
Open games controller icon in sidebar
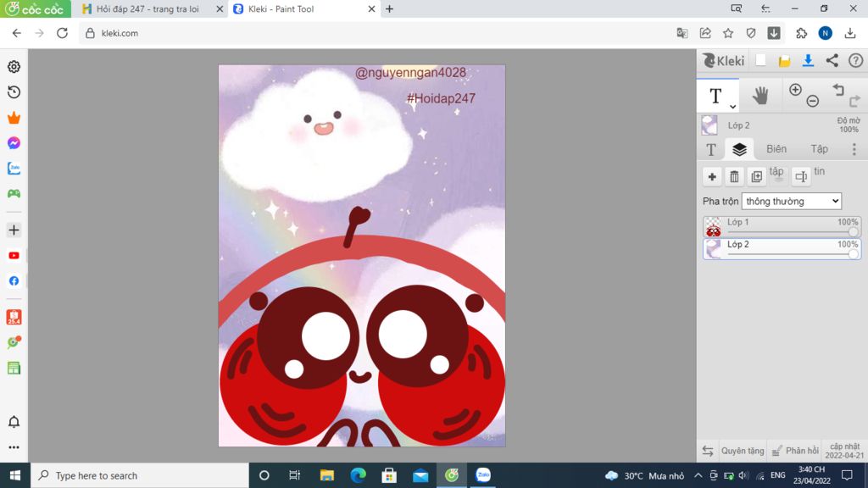pos(14,194)
